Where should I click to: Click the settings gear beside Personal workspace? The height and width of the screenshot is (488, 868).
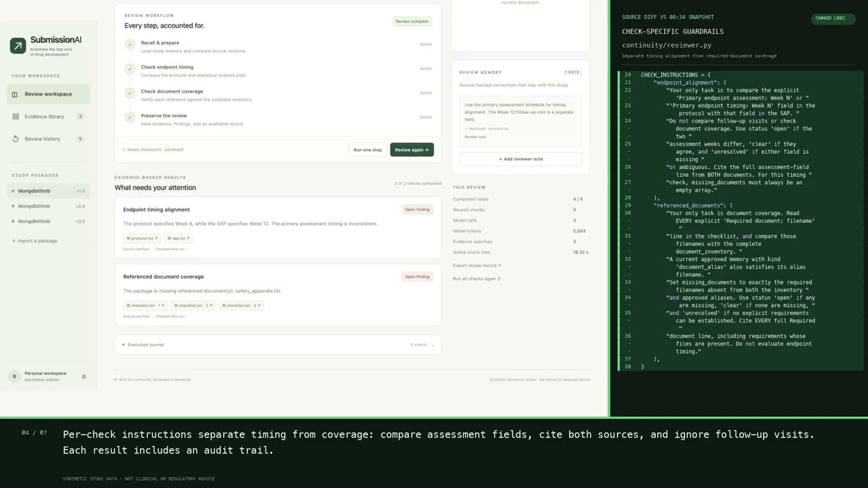click(84, 377)
